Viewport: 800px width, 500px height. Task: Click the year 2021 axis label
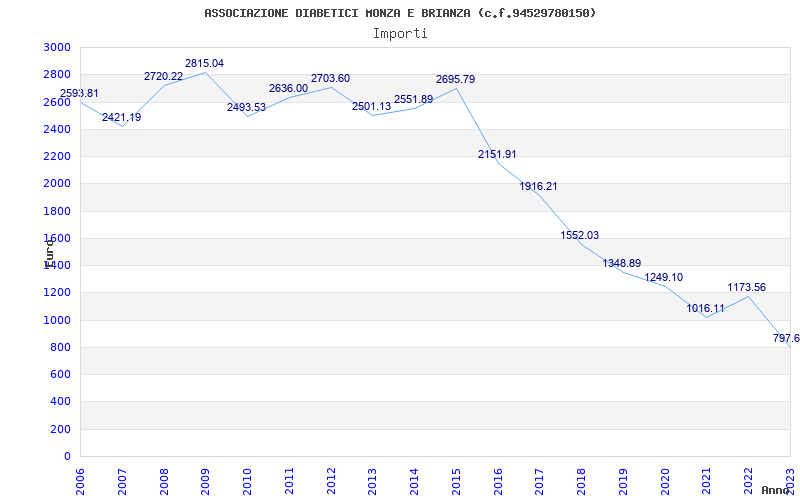[707, 481]
